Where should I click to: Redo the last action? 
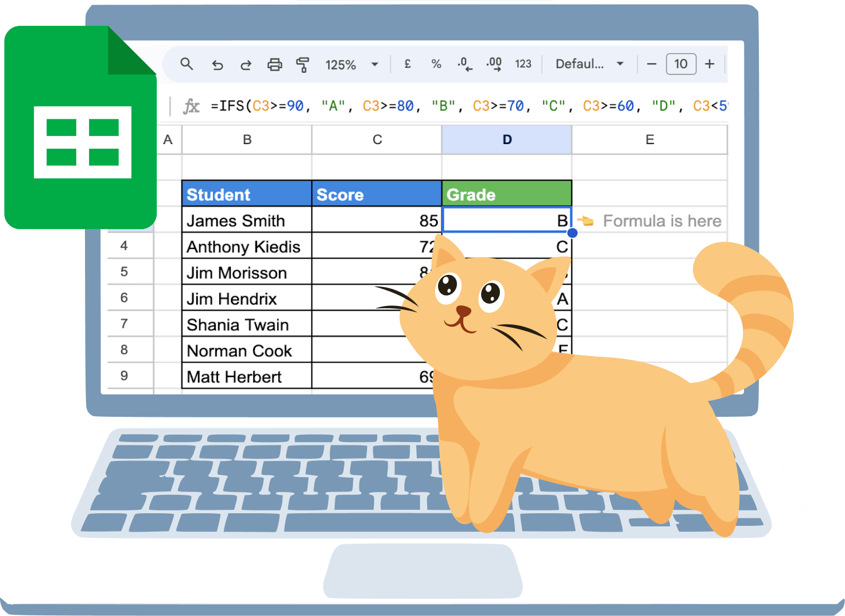[x=246, y=64]
